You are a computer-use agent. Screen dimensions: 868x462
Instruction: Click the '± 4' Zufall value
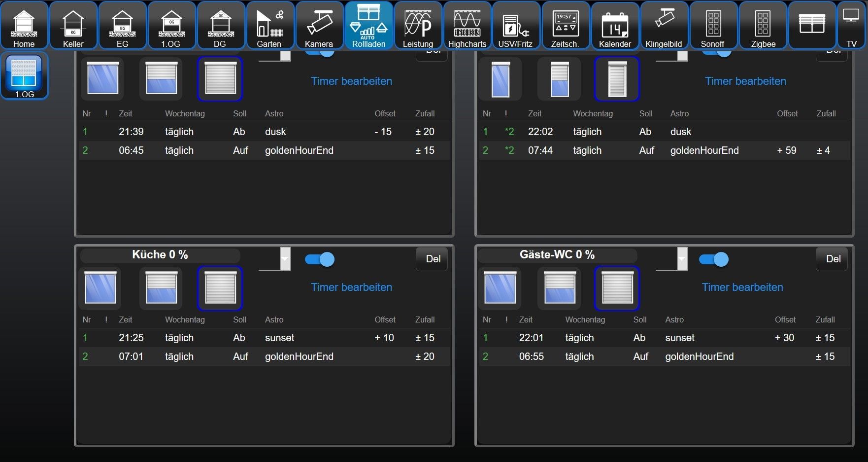tap(823, 150)
